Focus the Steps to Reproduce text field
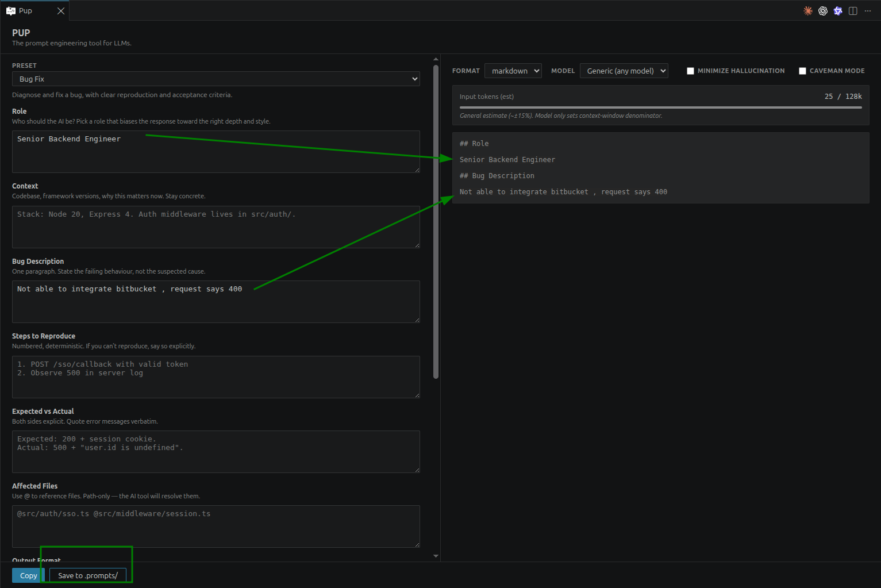The width and height of the screenshot is (881, 588). [216, 377]
